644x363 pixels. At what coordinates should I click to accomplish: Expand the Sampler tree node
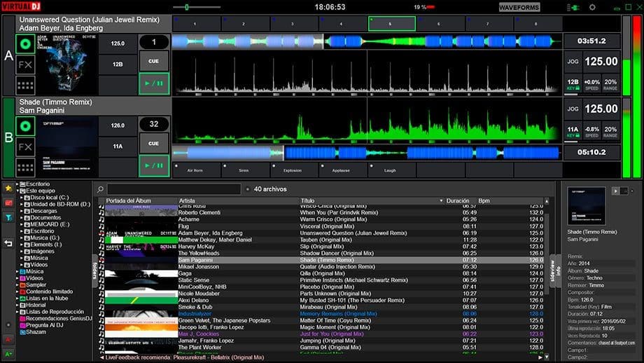pyautogui.click(x=17, y=285)
